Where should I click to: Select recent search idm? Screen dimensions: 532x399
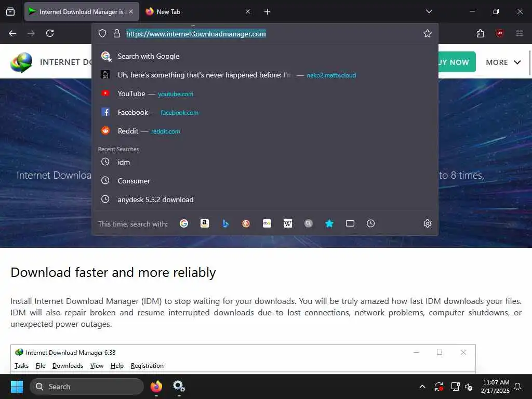[264, 162]
